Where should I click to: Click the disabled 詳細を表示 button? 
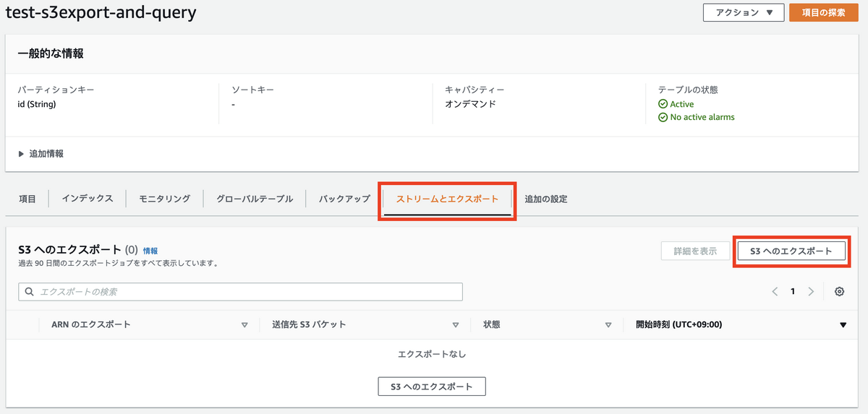[695, 251]
